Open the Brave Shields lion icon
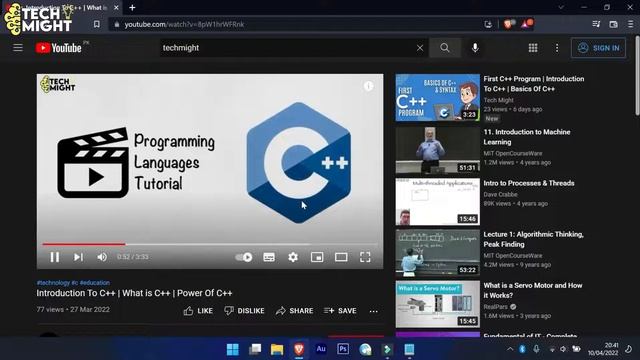This screenshot has width=640, height=360. click(x=508, y=24)
